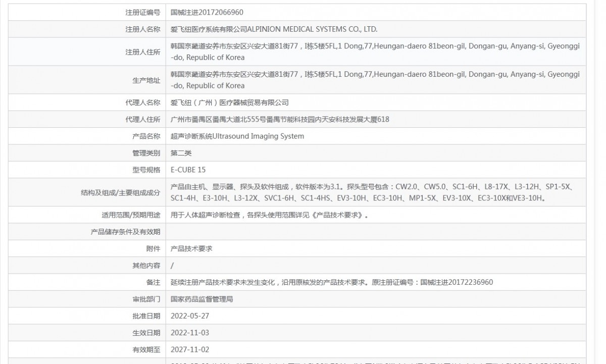Click the 生产地址 label

tap(146, 80)
